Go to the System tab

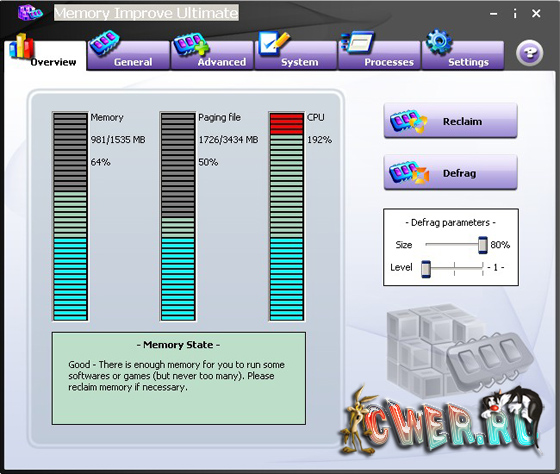coord(296,56)
